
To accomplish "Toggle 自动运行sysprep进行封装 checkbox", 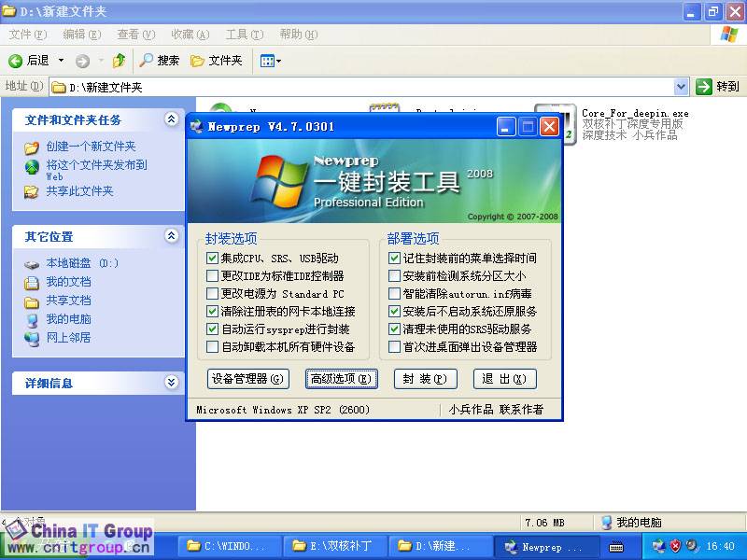I will (x=212, y=329).
